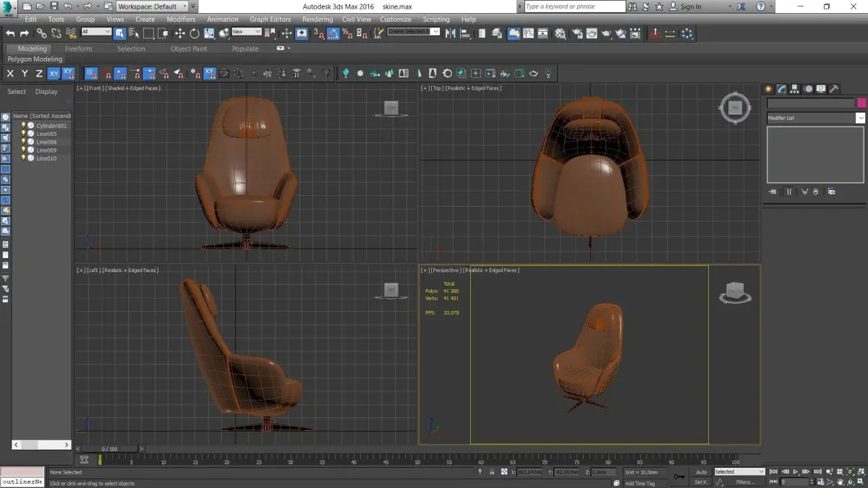Toggle Z axis constraint
The height and width of the screenshot is (488, 868).
pos(39,73)
